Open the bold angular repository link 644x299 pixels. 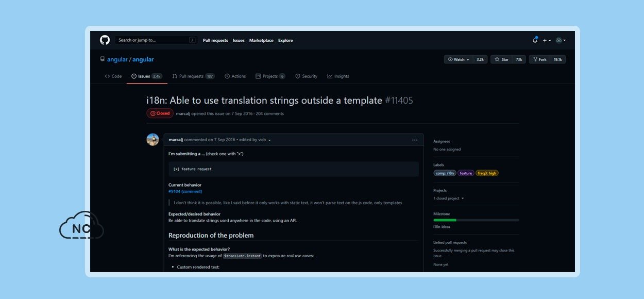coord(143,59)
